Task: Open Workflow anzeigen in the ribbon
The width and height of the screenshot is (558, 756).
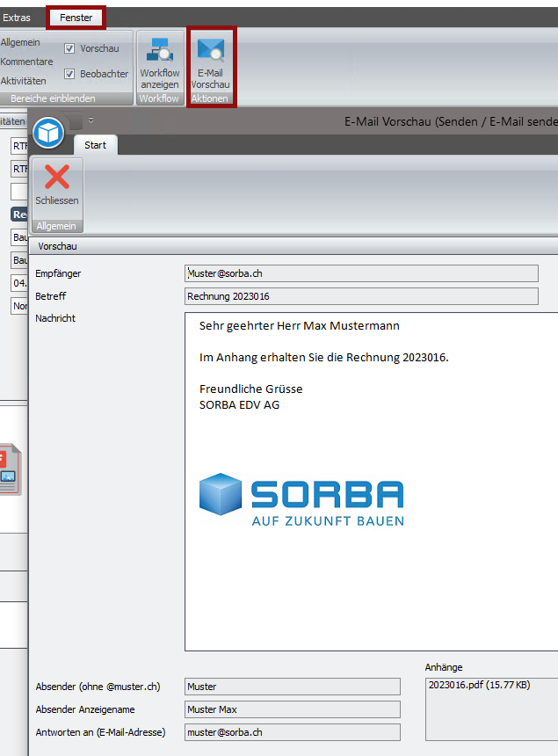Action: click(x=159, y=52)
